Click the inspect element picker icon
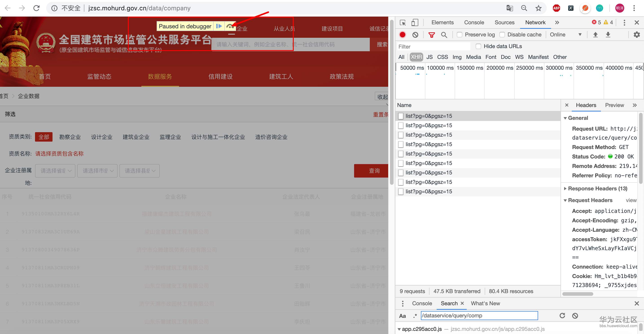 pyautogui.click(x=403, y=22)
